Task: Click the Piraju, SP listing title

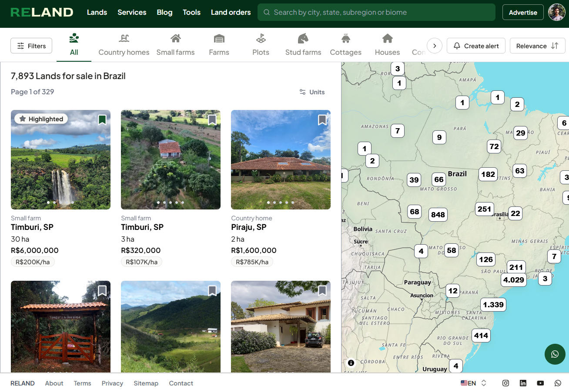Action: [x=249, y=227]
